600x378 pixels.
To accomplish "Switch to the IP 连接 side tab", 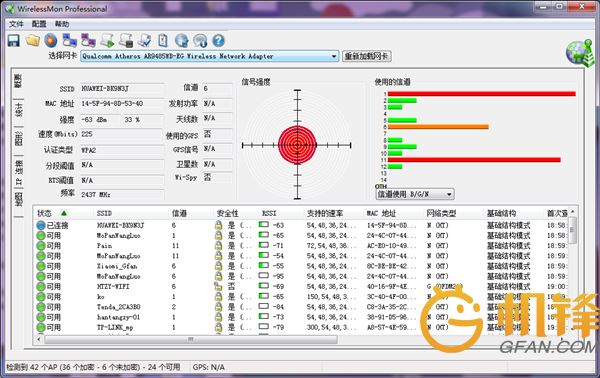I will point(18,172).
